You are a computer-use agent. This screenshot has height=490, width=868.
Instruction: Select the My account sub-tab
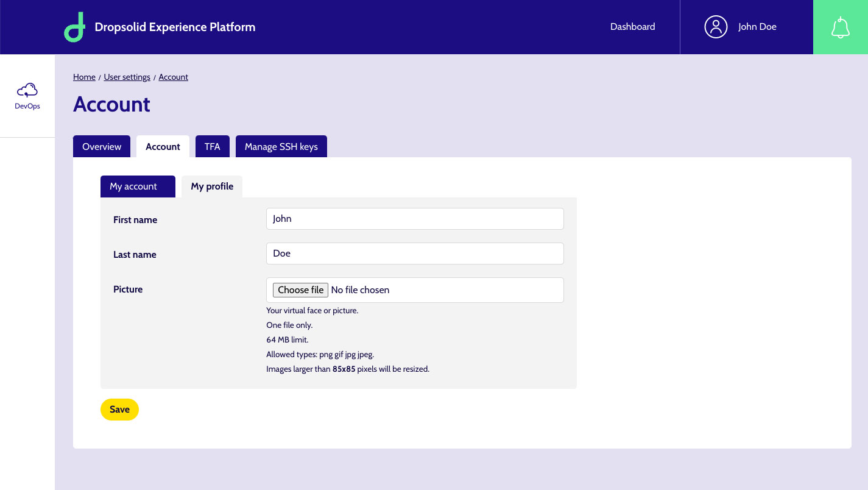pos(138,186)
